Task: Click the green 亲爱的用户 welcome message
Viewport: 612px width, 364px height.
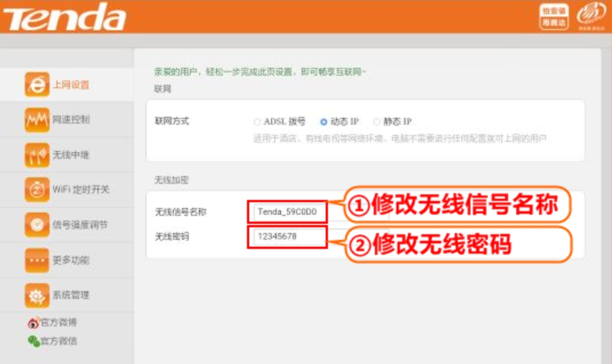Action: [260, 72]
